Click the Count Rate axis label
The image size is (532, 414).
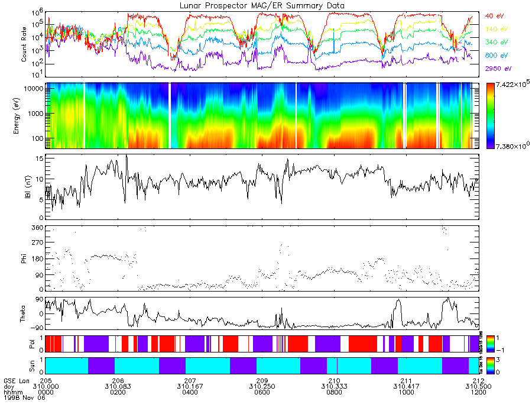pos(24,44)
